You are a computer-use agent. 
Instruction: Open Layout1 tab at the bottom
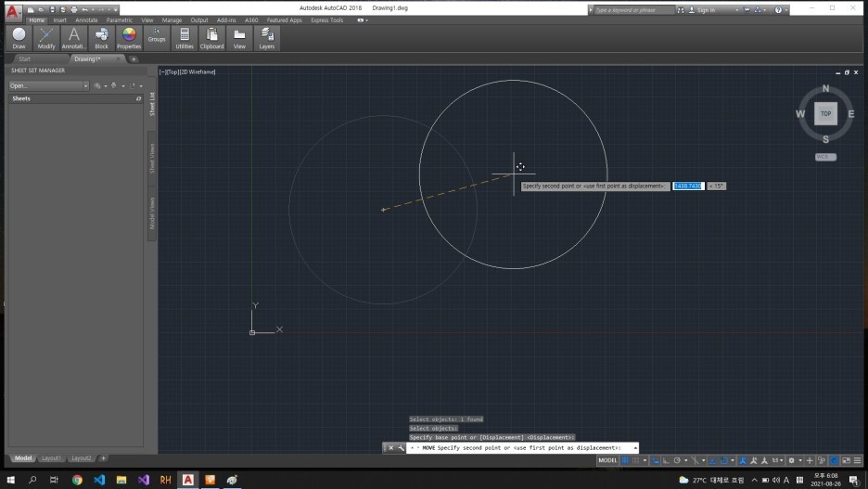coord(51,458)
